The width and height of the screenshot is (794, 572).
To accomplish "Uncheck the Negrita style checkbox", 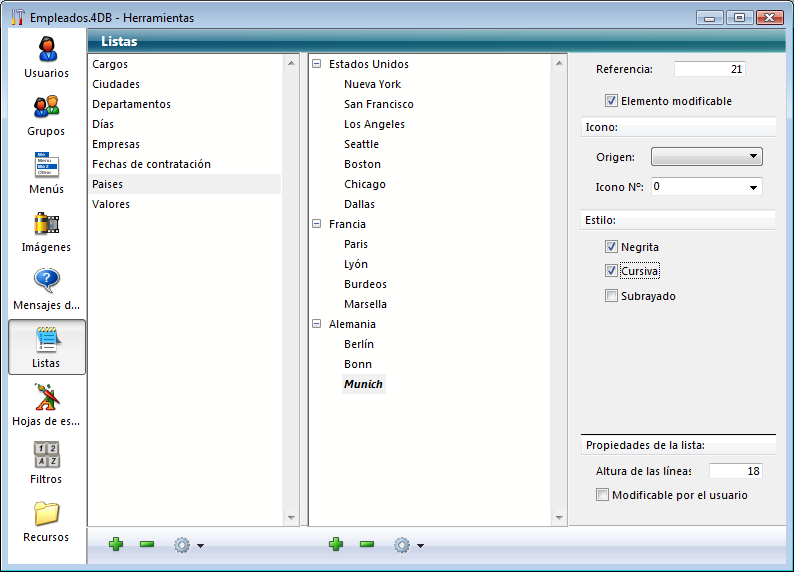I will point(611,247).
